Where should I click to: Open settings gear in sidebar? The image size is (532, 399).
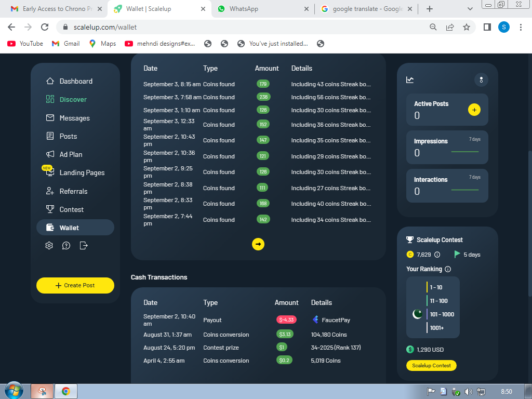(49, 245)
